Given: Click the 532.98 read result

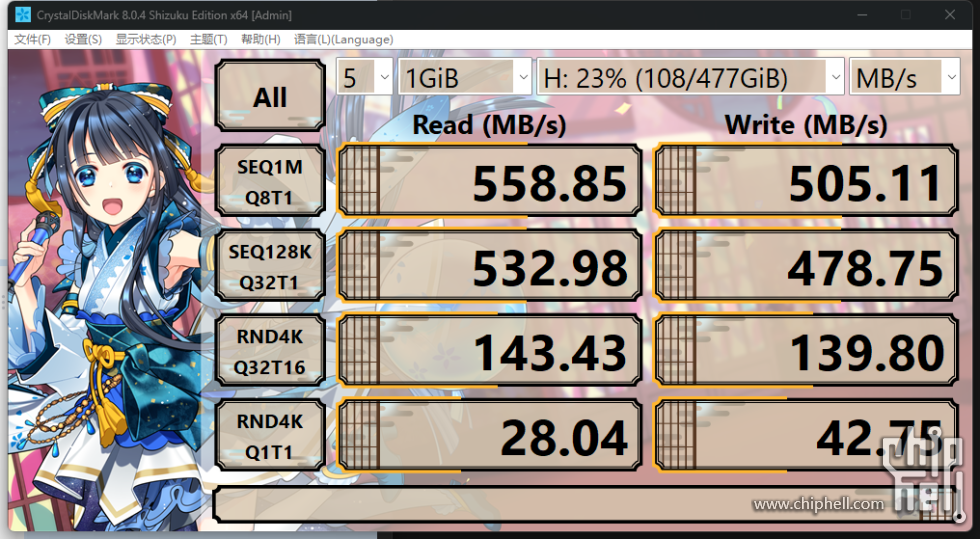Looking at the screenshot, I should [x=489, y=266].
